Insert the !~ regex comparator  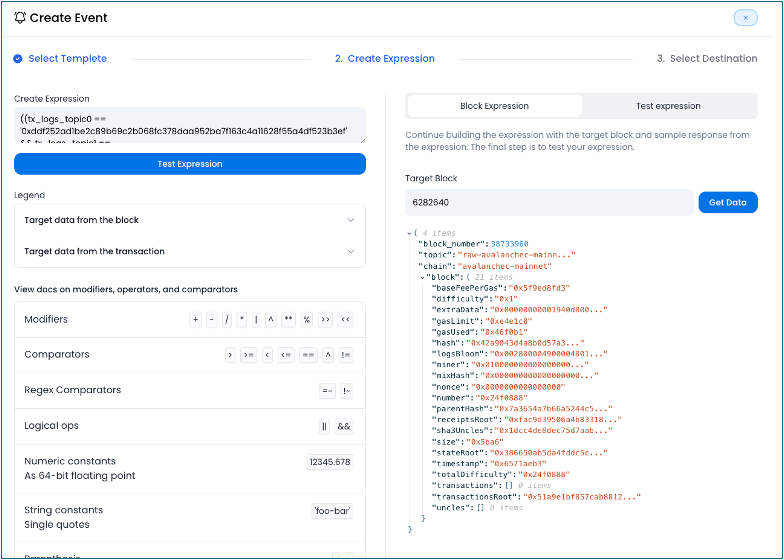coord(346,390)
